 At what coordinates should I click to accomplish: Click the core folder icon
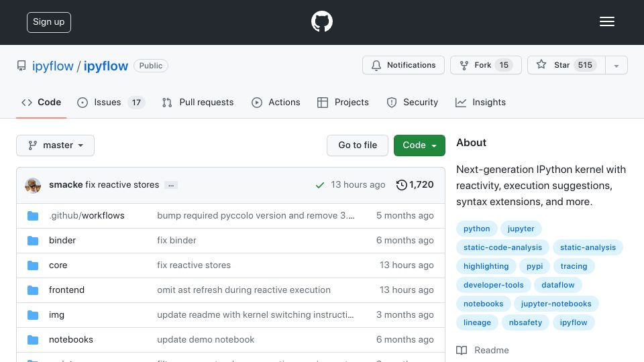click(x=33, y=265)
